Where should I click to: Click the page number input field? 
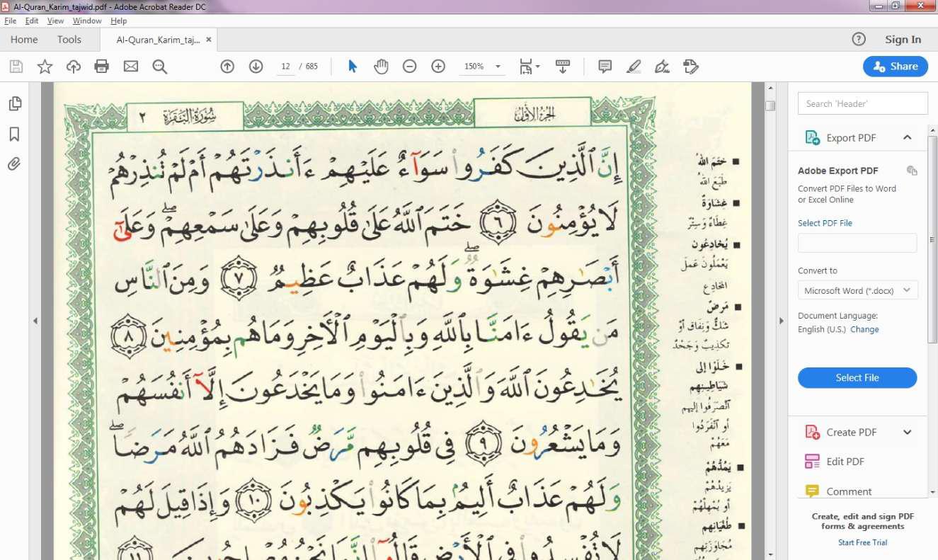coord(286,67)
